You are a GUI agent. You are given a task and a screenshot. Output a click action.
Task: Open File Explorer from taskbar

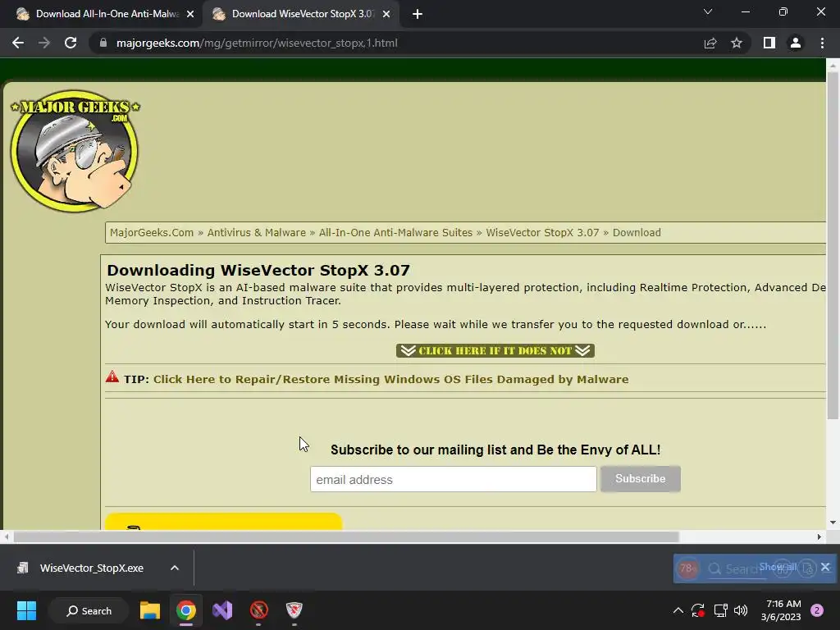pos(150,610)
